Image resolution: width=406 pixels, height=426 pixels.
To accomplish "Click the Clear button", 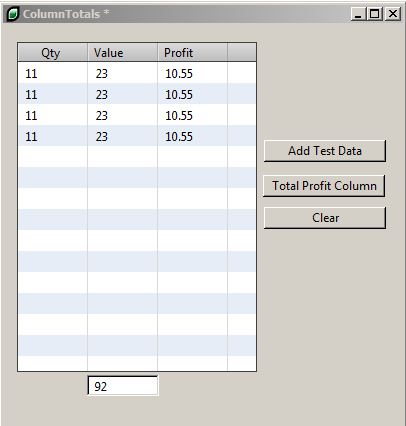I will pyautogui.click(x=325, y=218).
